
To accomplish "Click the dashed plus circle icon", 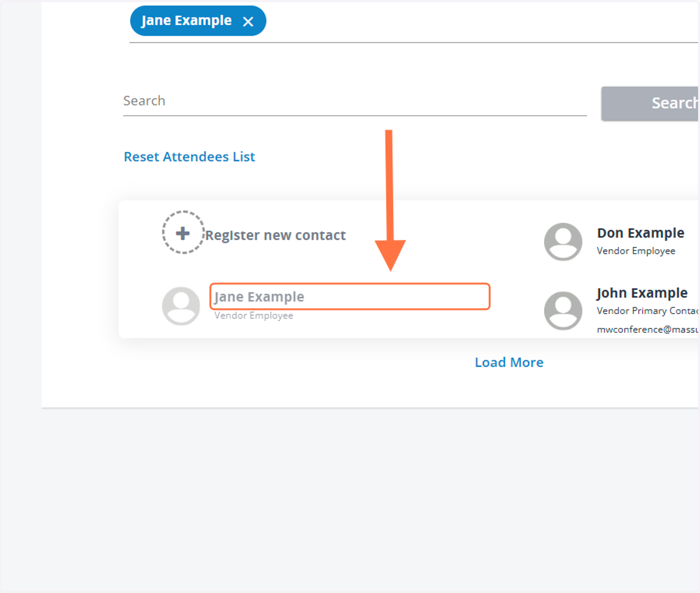I will [183, 232].
